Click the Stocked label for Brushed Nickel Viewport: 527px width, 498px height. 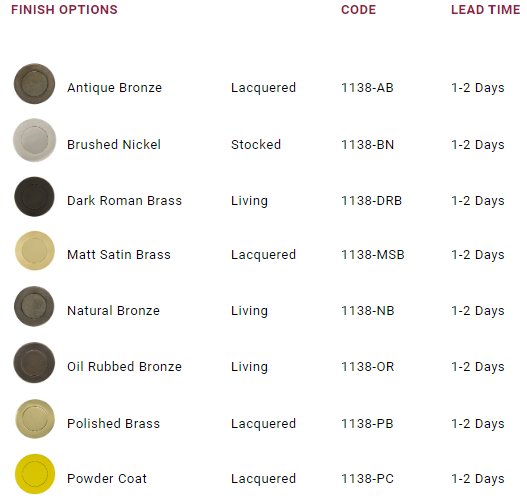pos(256,144)
